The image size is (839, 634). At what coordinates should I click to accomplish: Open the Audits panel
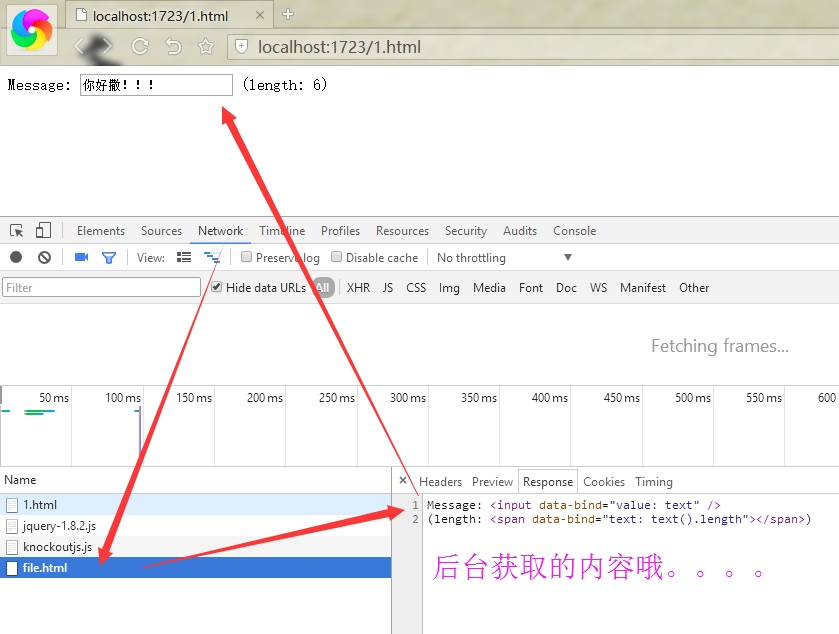(520, 231)
